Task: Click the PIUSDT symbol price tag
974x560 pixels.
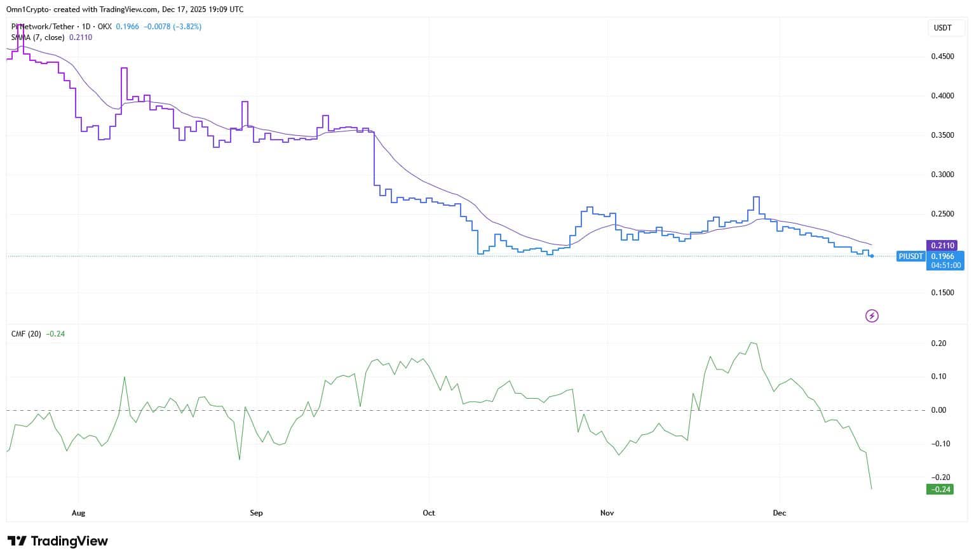Action: [910, 257]
